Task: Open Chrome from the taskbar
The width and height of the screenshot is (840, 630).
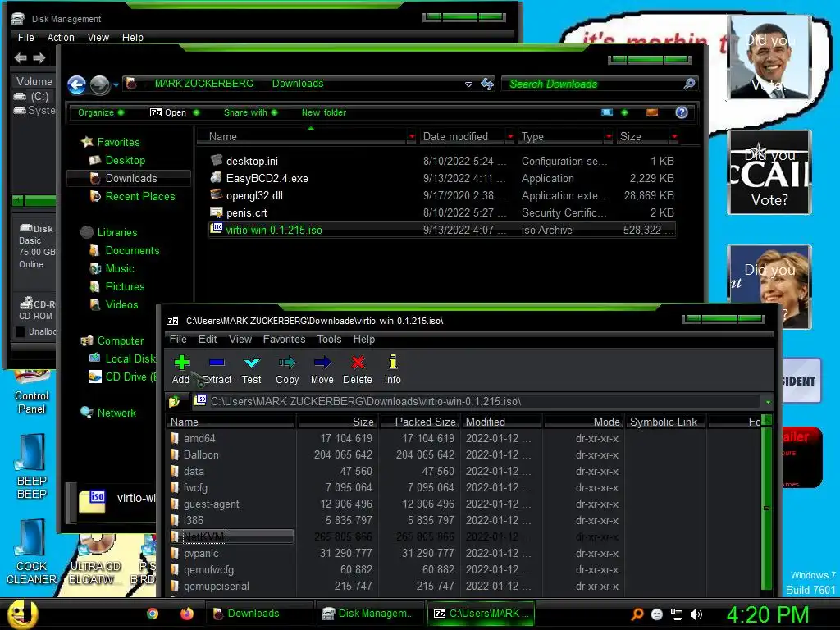Action: coord(153,614)
